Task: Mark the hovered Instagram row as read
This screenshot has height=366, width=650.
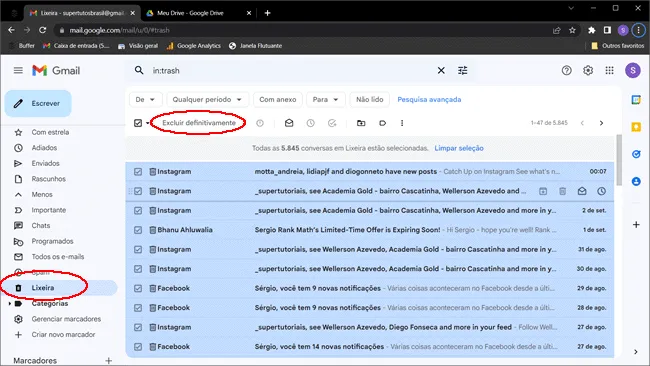Action: [x=582, y=191]
